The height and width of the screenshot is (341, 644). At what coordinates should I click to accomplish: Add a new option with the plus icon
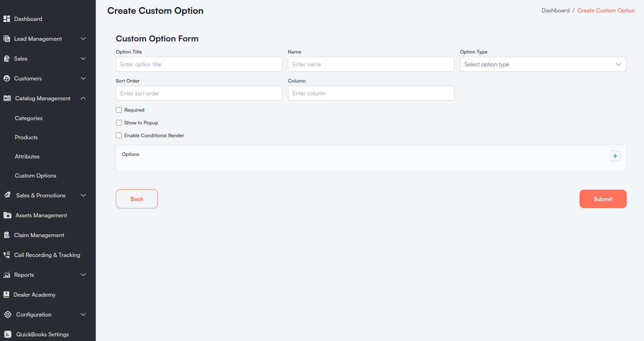tap(615, 156)
